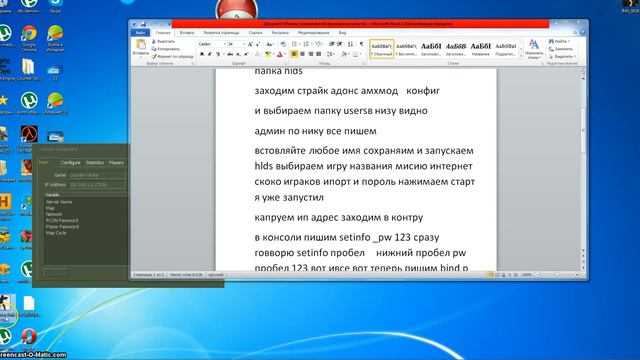Click the Найти (Find) button

point(559,41)
